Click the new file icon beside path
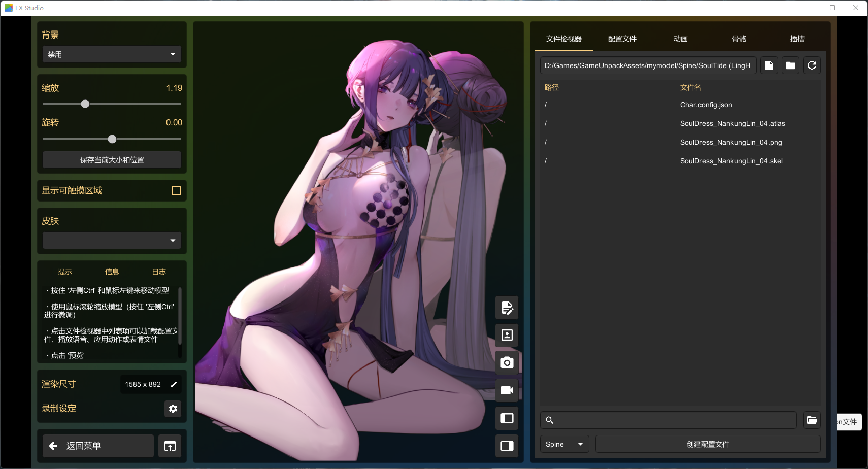This screenshot has height=469, width=868. coord(769,65)
